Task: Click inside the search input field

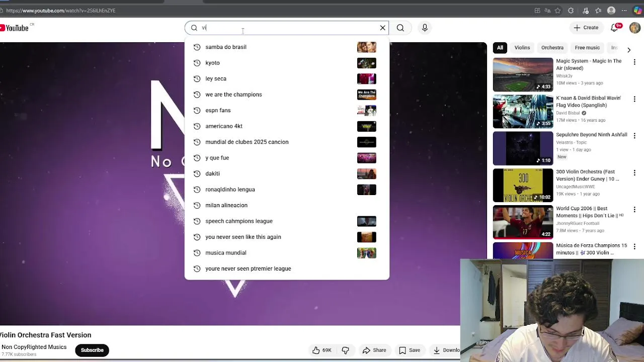Action: click(x=287, y=28)
